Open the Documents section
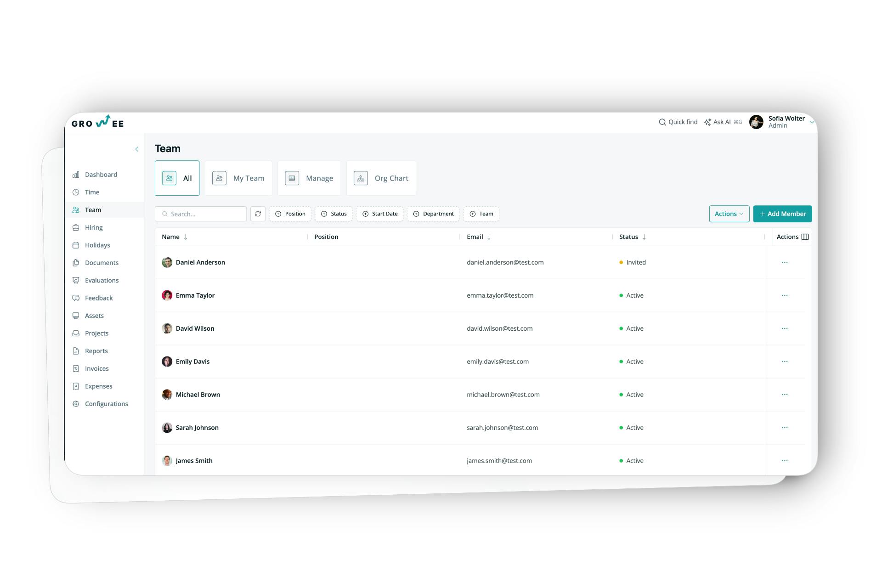This screenshot has width=882, height=588. point(102,262)
